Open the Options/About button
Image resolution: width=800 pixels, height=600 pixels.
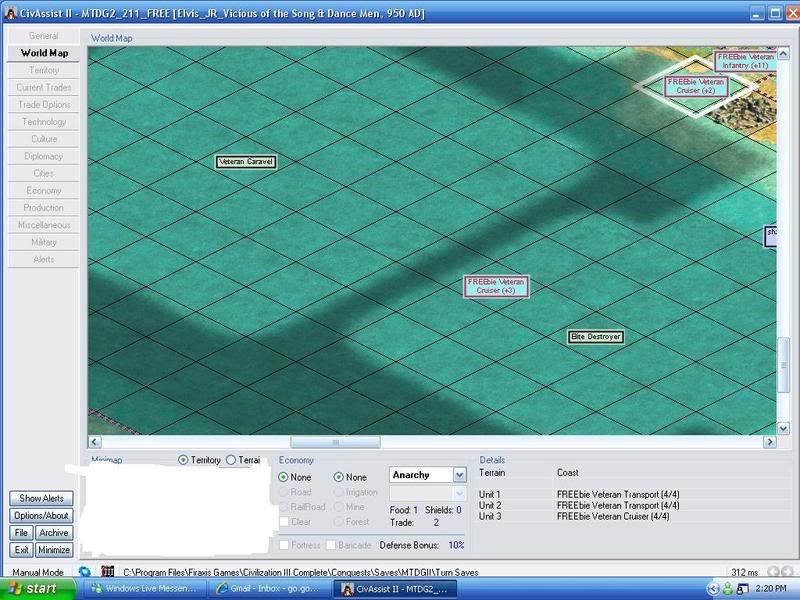pos(41,515)
